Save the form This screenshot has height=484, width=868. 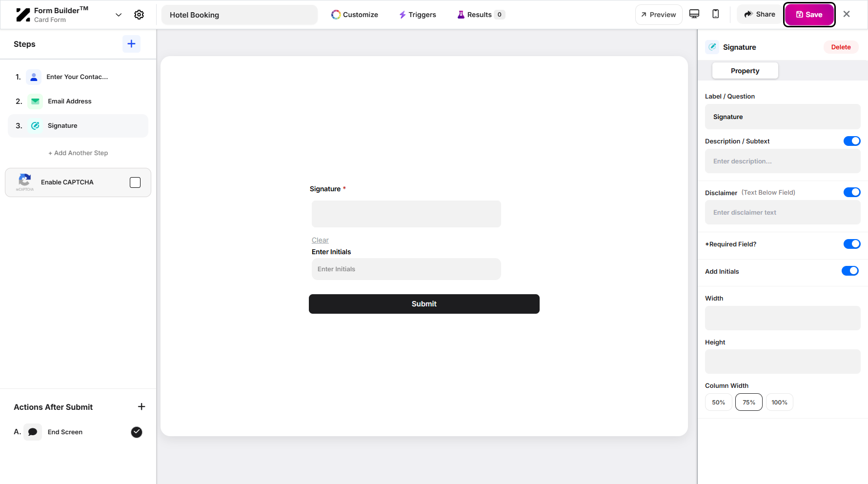(809, 15)
